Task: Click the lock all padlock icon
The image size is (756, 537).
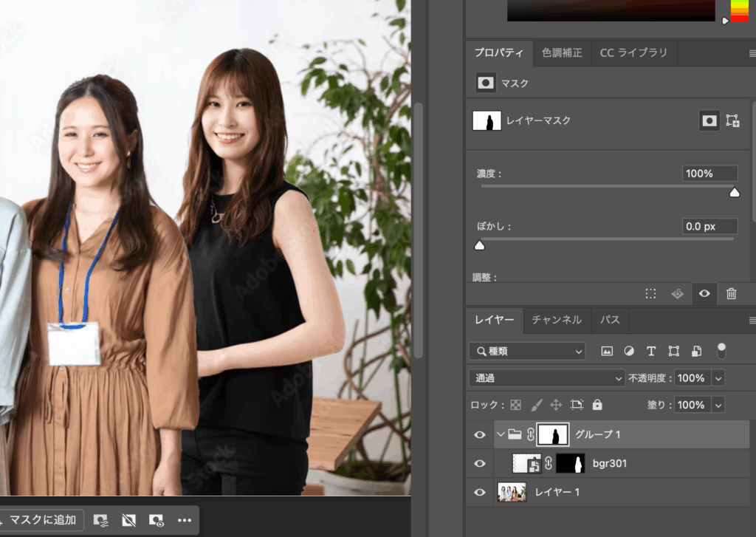Action: coord(597,405)
